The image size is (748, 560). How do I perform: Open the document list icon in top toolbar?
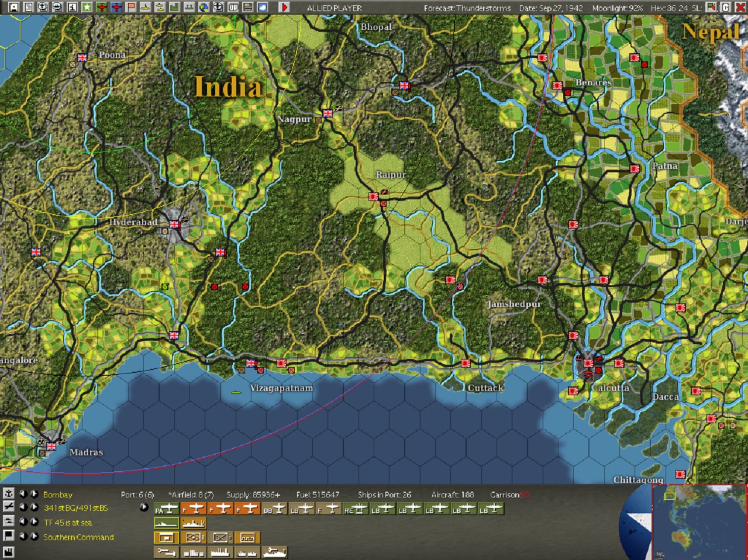28,7
